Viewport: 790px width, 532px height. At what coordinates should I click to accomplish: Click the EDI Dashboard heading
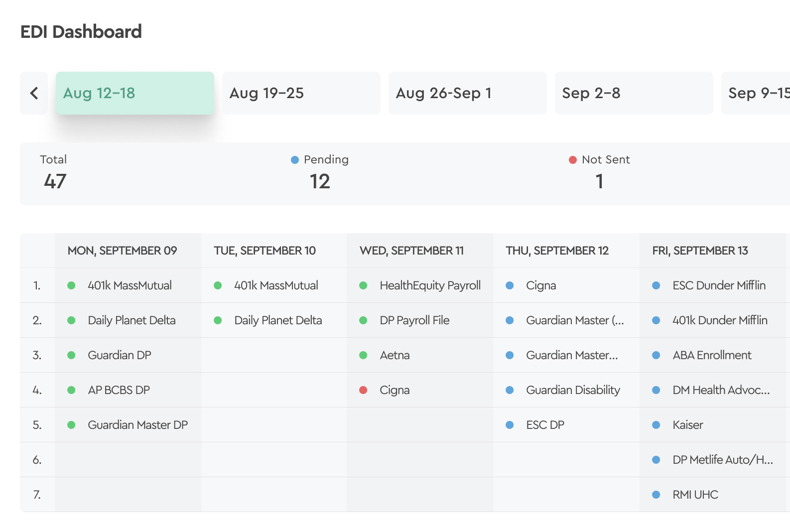81,32
